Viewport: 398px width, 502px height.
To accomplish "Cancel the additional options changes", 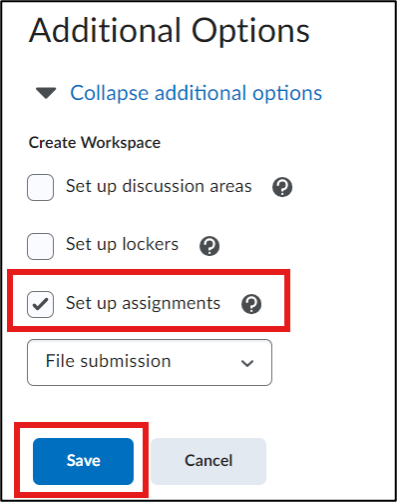I will [x=208, y=461].
